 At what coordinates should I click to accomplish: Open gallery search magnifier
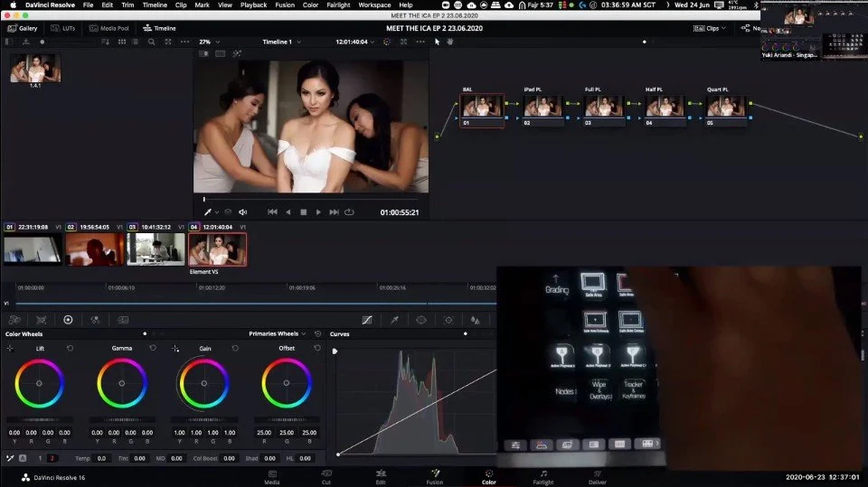pyautogui.click(x=151, y=42)
